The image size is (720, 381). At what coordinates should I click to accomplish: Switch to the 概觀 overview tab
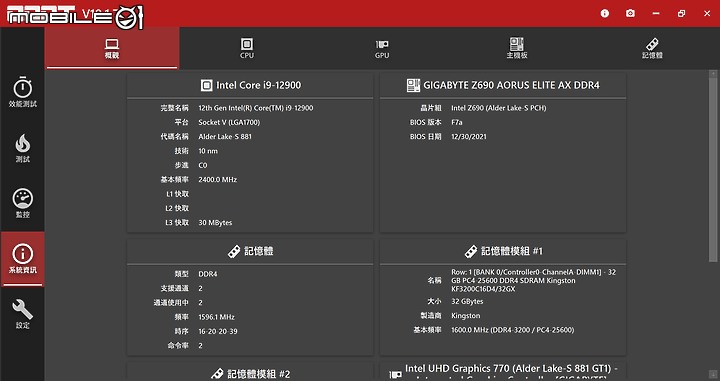pyautogui.click(x=112, y=48)
